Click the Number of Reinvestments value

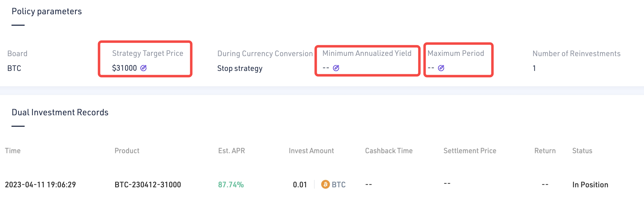point(534,68)
